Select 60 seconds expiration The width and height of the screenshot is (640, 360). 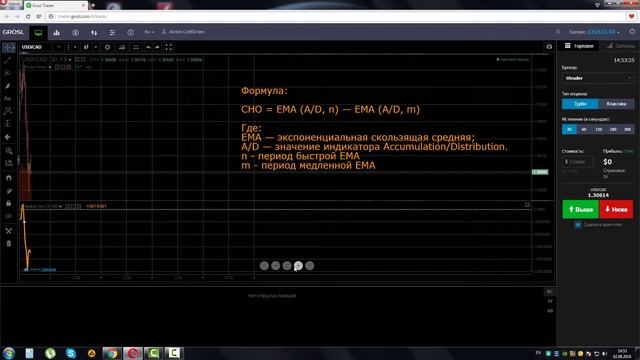[x=584, y=129]
